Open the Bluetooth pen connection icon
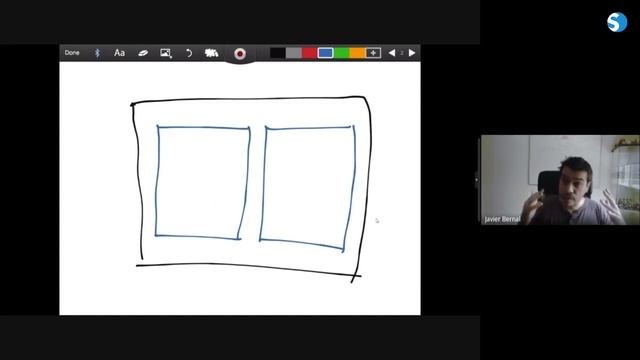The image size is (640, 360). (x=97, y=53)
